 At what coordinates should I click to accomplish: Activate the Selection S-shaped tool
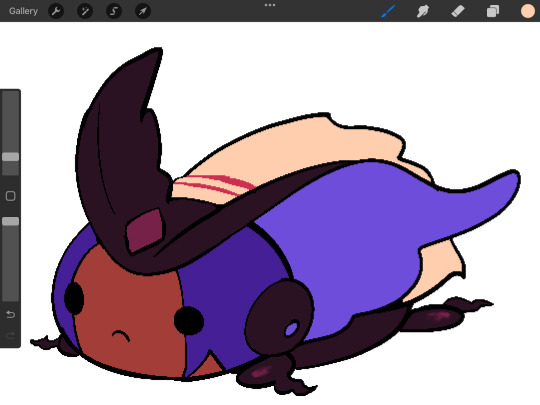114,11
